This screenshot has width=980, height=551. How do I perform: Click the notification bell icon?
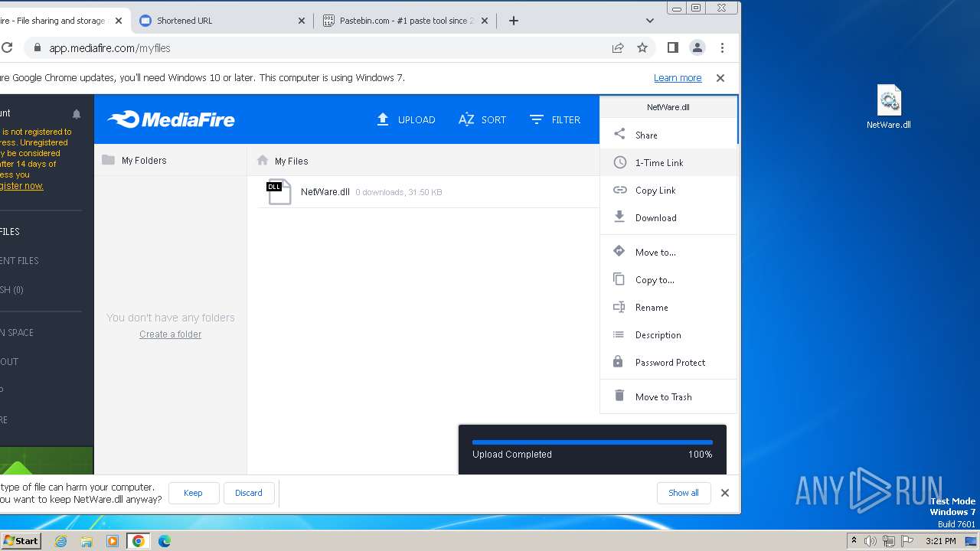[77, 114]
